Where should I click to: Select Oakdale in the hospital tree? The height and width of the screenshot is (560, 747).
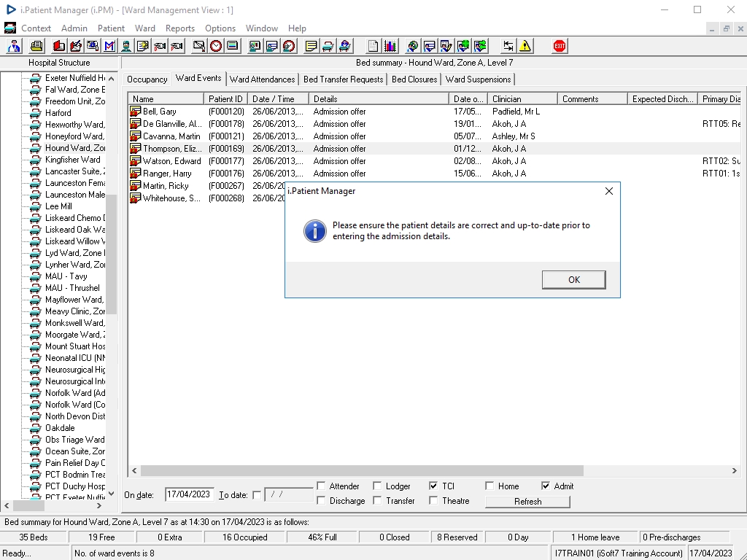coord(60,427)
